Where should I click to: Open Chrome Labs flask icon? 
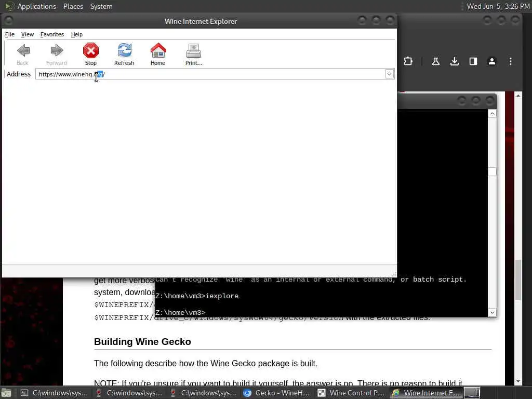(436, 61)
